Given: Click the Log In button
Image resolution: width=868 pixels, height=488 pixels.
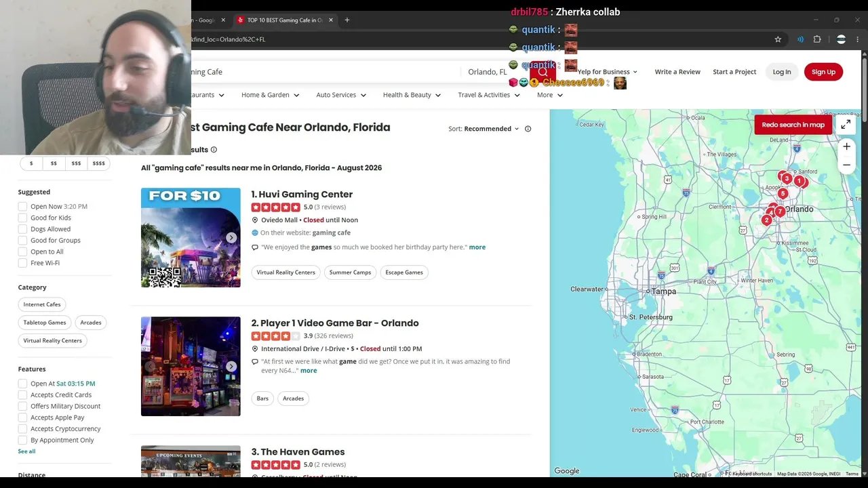Looking at the screenshot, I should 782,72.
